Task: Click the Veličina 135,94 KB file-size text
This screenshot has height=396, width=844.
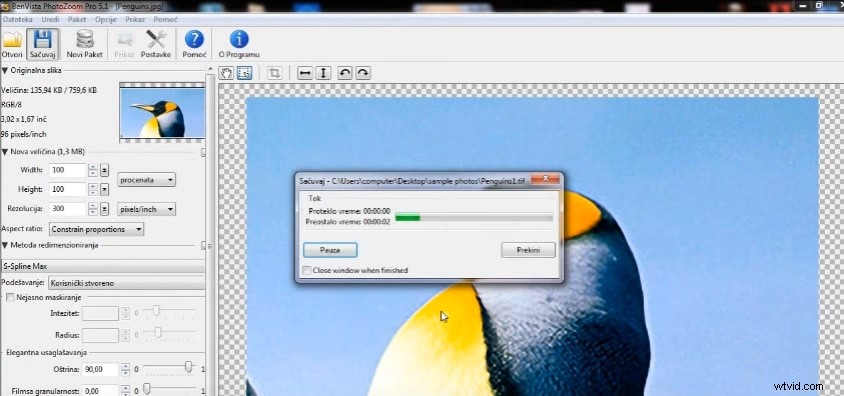Action: (49, 90)
